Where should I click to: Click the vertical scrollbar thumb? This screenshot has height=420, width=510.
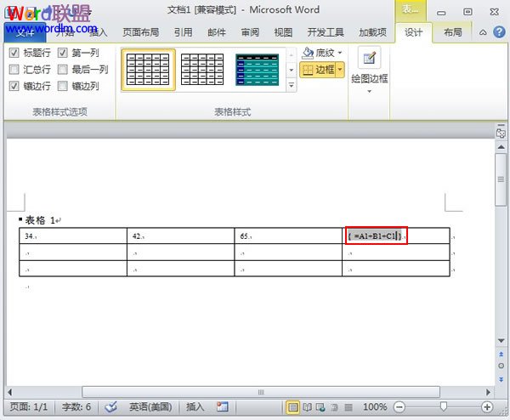point(501,179)
